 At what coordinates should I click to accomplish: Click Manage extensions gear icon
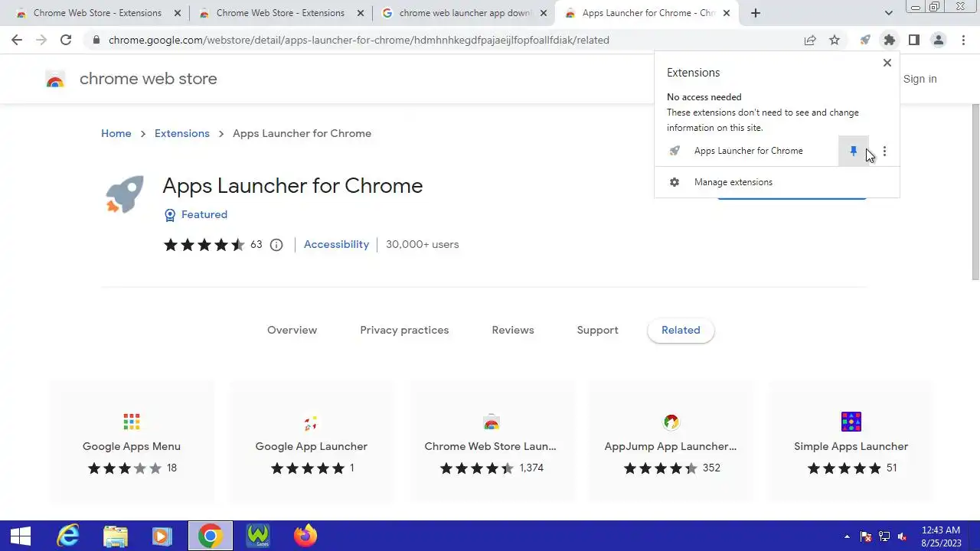[675, 182]
